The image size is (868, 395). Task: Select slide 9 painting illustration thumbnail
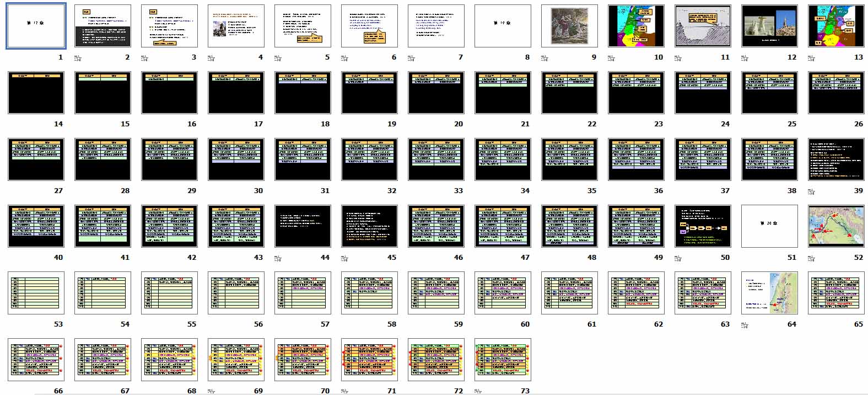pyautogui.click(x=569, y=26)
